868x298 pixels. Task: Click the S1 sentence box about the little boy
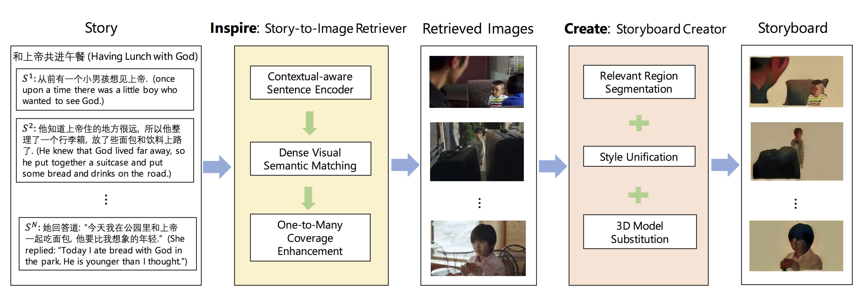click(x=105, y=90)
